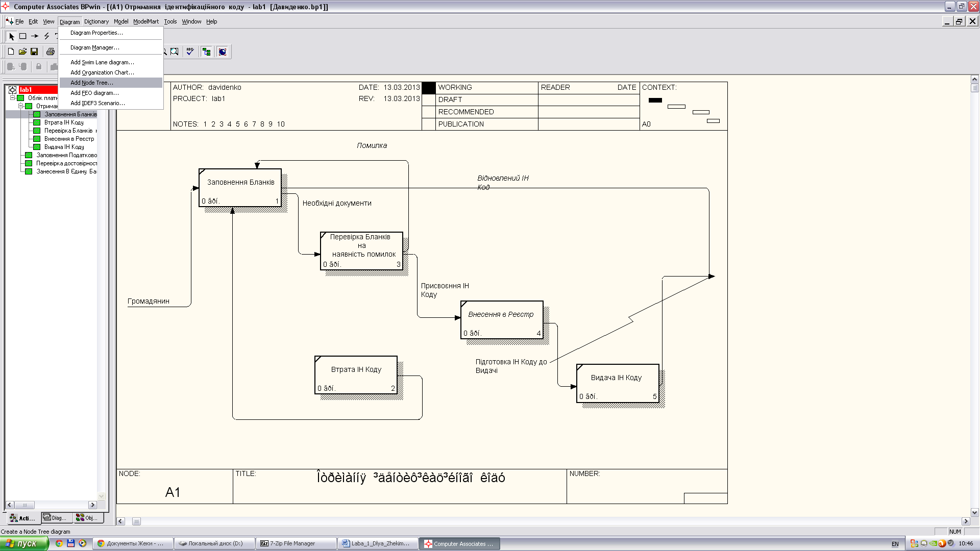This screenshot has width=980, height=551.
Task: Click the 'Необхідні документи' arrow label
Action: click(337, 203)
